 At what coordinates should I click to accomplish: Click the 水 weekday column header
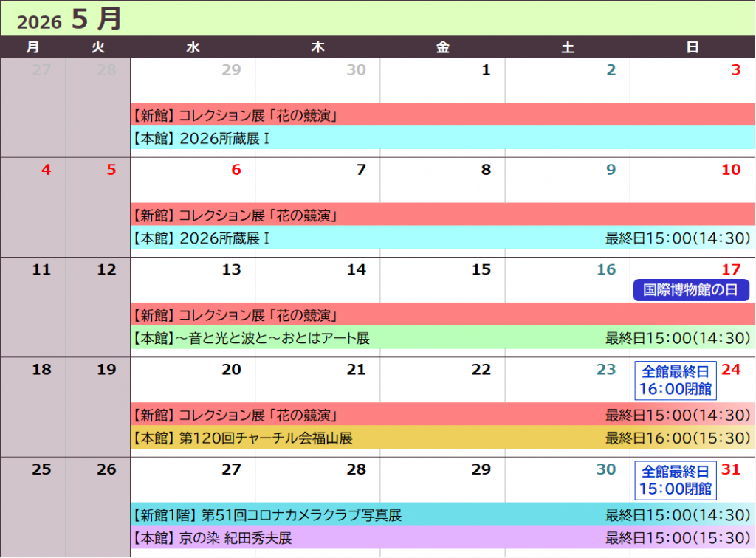pos(193,47)
